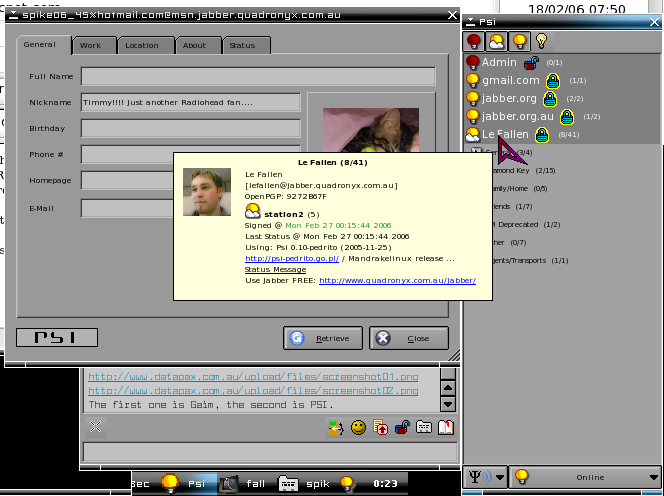Switch to the Work tab
The image size is (664, 496).
coord(91,45)
